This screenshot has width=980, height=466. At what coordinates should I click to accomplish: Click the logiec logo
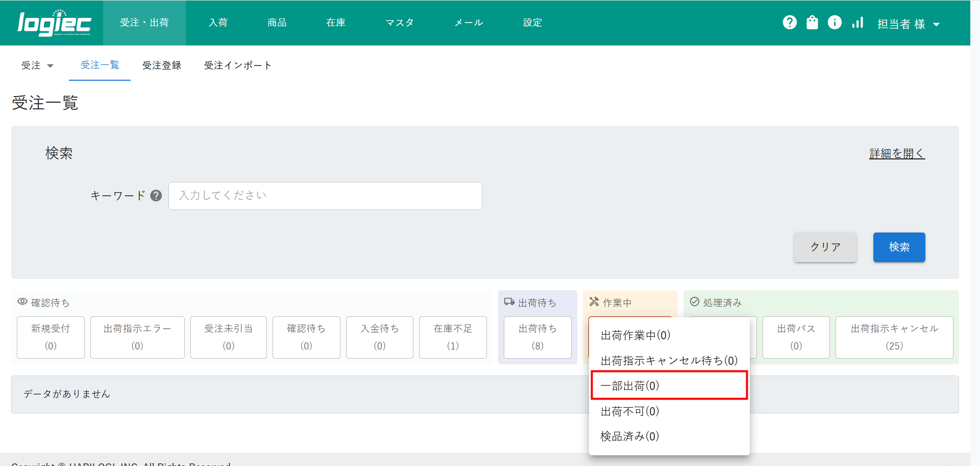[54, 23]
